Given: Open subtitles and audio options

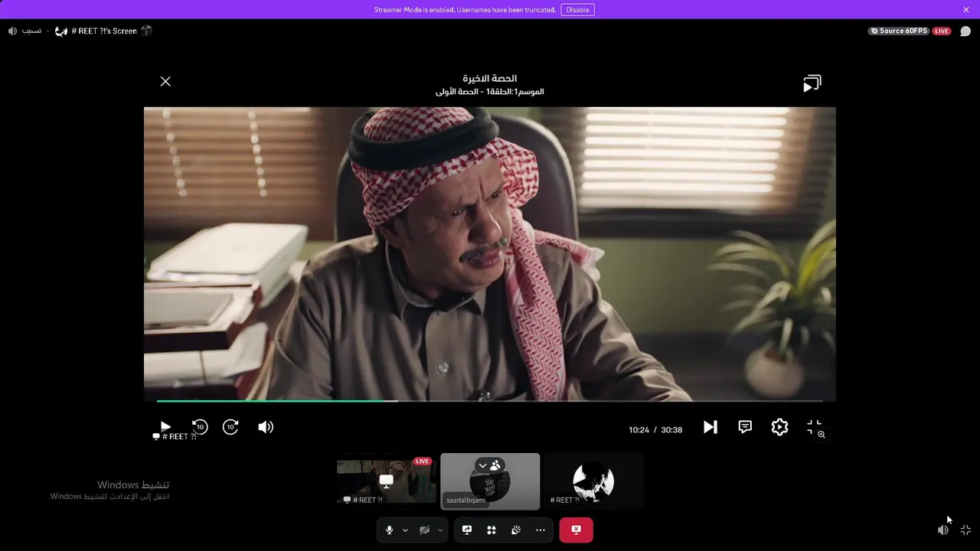Looking at the screenshot, I should point(745,427).
